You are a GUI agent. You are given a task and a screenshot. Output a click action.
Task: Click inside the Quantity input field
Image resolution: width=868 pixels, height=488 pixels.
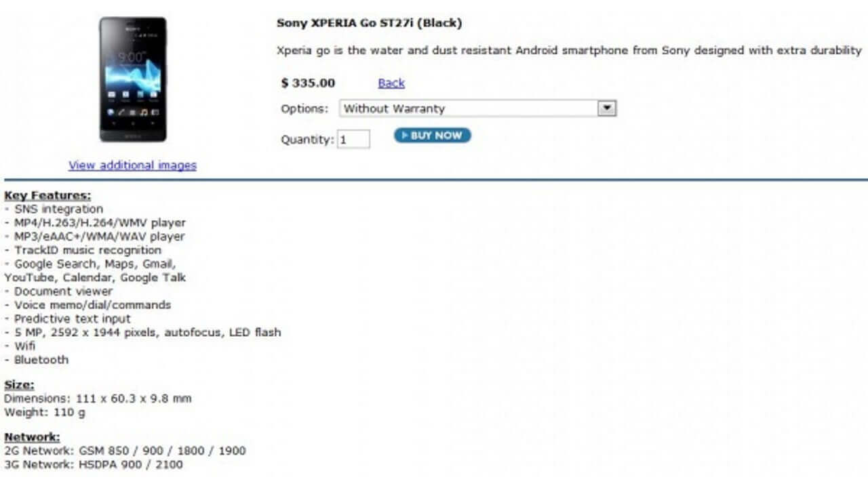[x=354, y=138]
